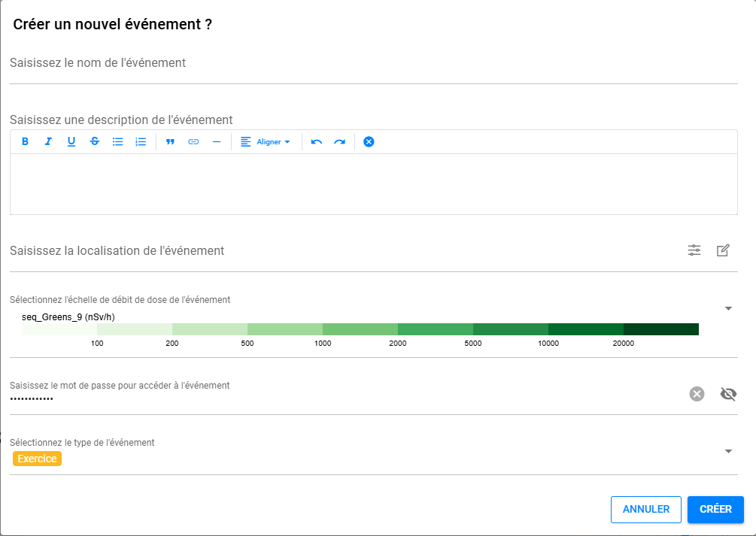Apply italic formatting to description
756x536 pixels.
[x=48, y=141]
